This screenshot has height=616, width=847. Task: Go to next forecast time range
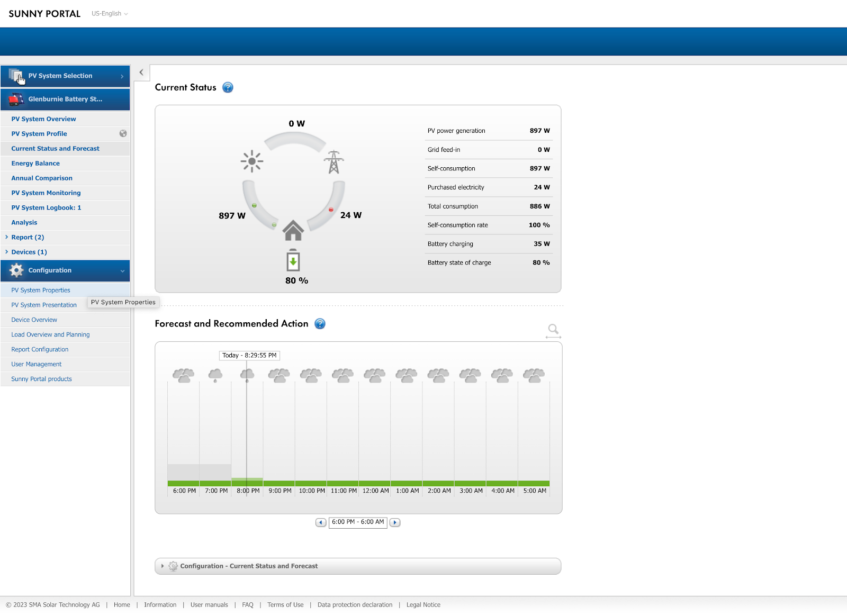point(395,522)
